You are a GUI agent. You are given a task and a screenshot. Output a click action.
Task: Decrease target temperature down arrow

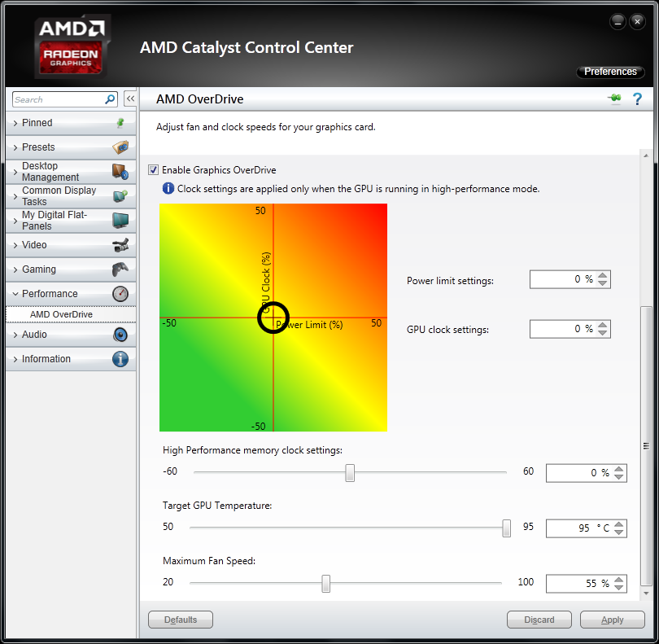click(618, 532)
